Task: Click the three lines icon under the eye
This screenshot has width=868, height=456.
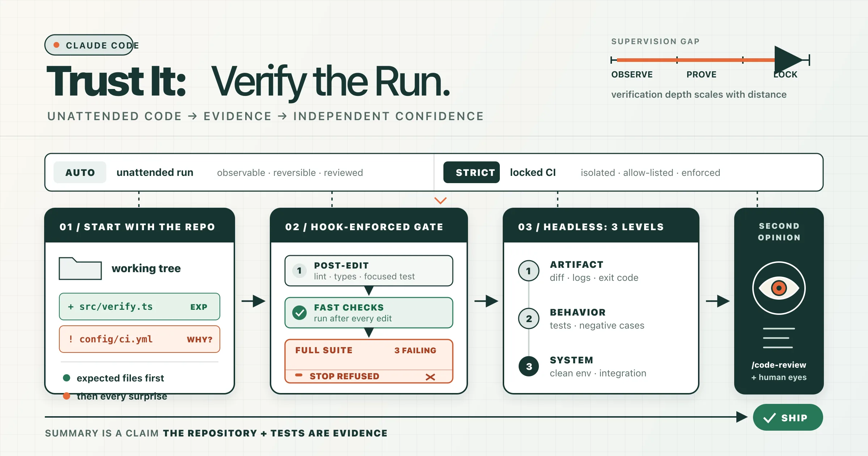Action: click(779, 338)
